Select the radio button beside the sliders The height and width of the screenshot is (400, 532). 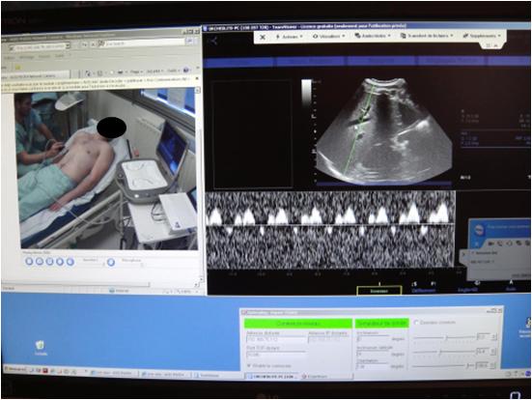click(x=417, y=323)
